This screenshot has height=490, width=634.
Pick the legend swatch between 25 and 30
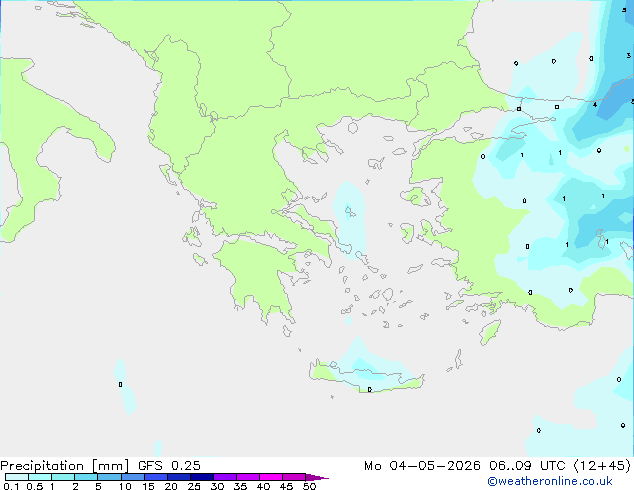coord(201,477)
